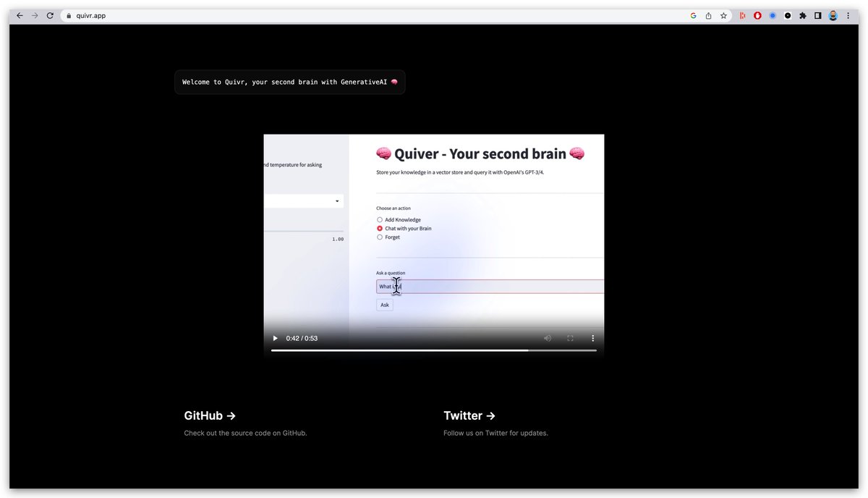Click the 0:42 / 0:53 video timestamp
This screenshot has height=498, width=868.
302,338
